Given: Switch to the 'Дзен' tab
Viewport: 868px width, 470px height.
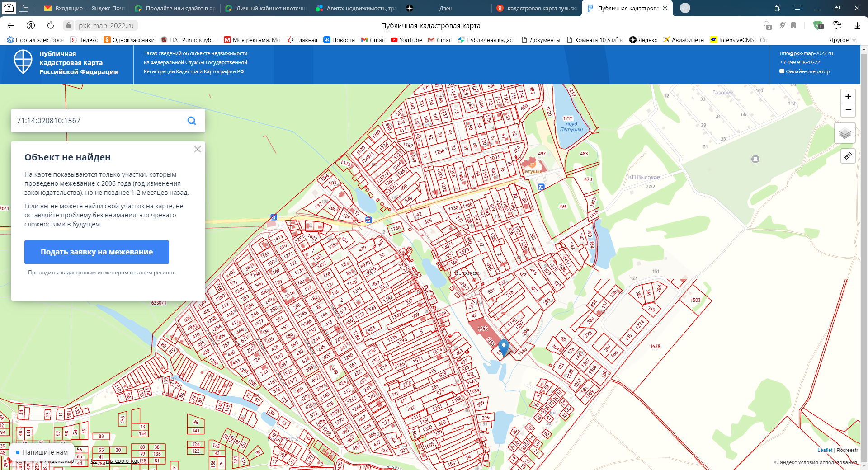Looking at the screenshot, I should click(445, 8).
